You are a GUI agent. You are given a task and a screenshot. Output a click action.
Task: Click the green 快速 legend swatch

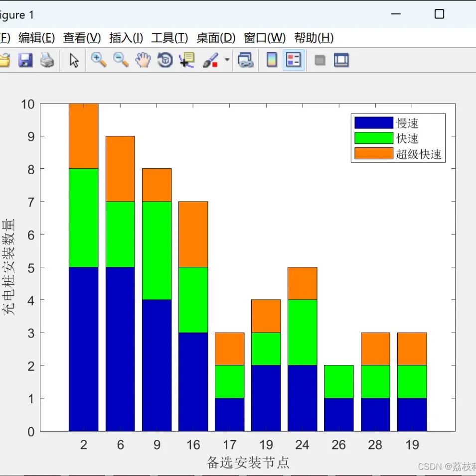[374, 138]
